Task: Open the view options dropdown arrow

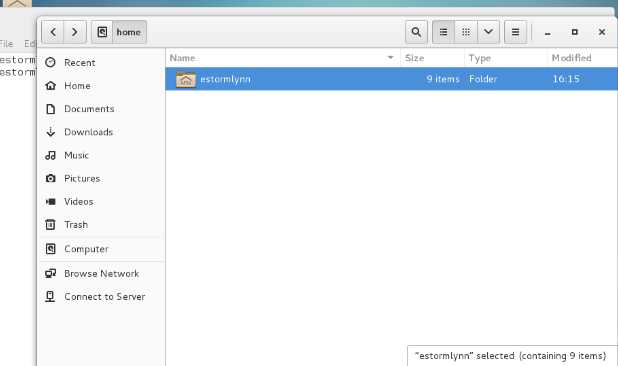Action: pos(488,32)
